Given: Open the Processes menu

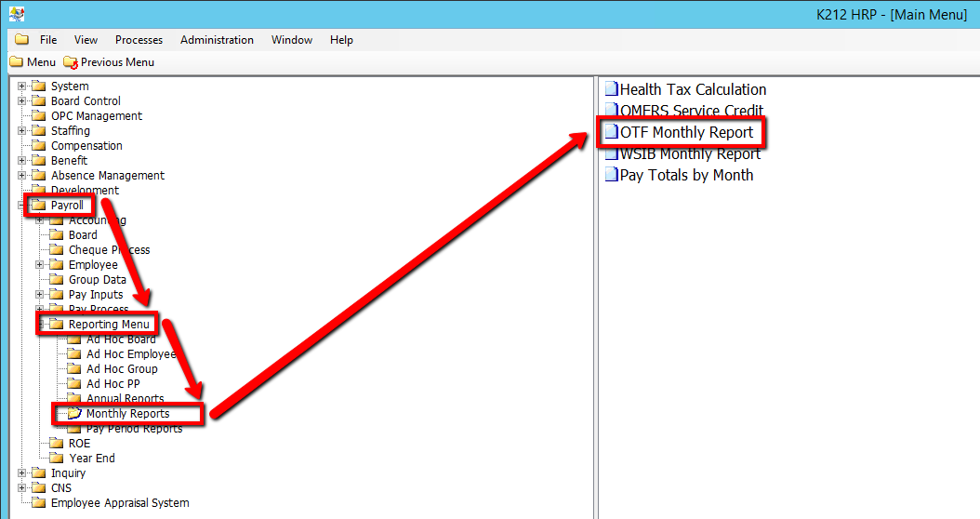Looking at the screenshot, I should (x=139, y=40).
